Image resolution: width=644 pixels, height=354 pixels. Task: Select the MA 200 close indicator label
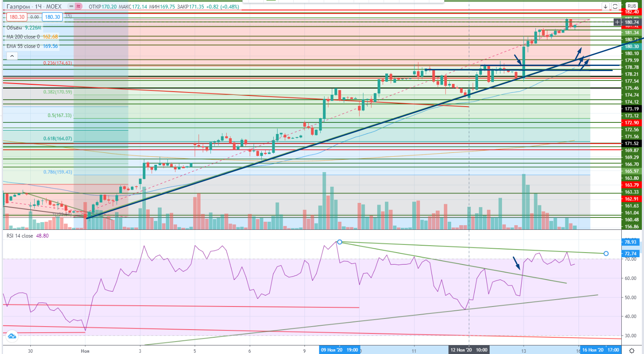tap(23, 37)
